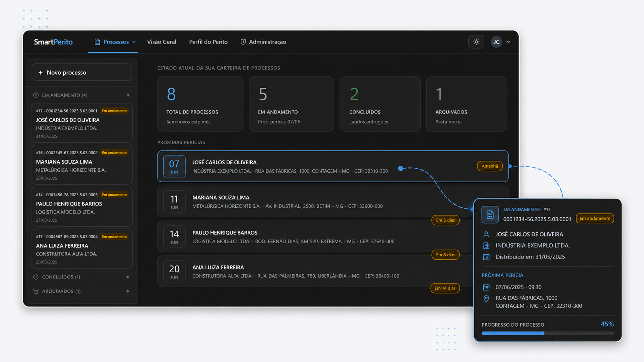
Task: Click the document icon in the detail popup
Action: pyautogui.click(x=490, y=215)
